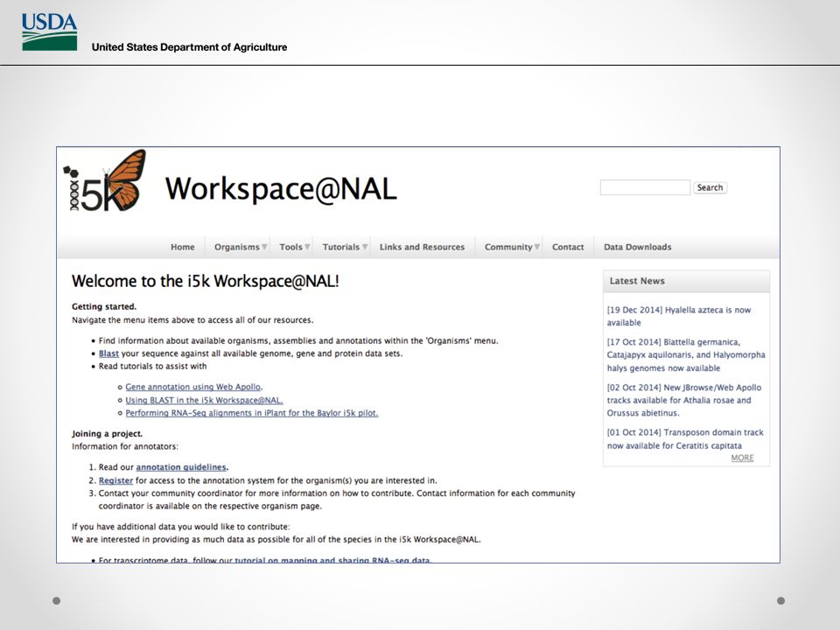Viewport: 840px width, 630px height.
Task: Open Hyalella azteca is now available news
Action: (679, 316)
